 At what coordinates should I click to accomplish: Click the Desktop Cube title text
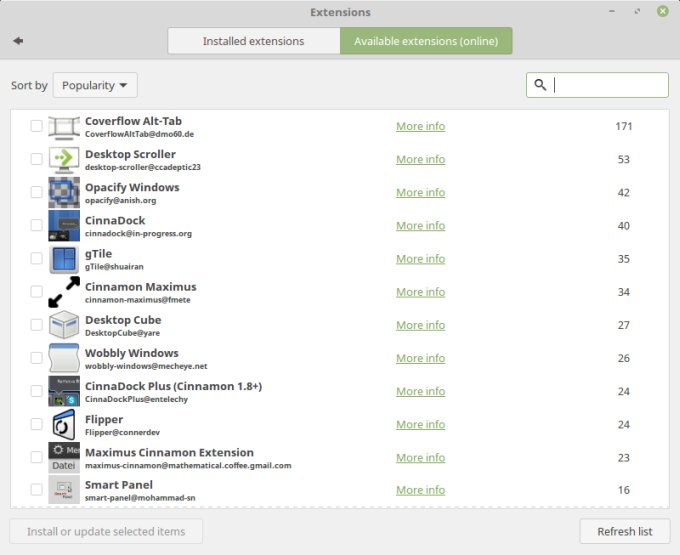[x=123, y=320]
